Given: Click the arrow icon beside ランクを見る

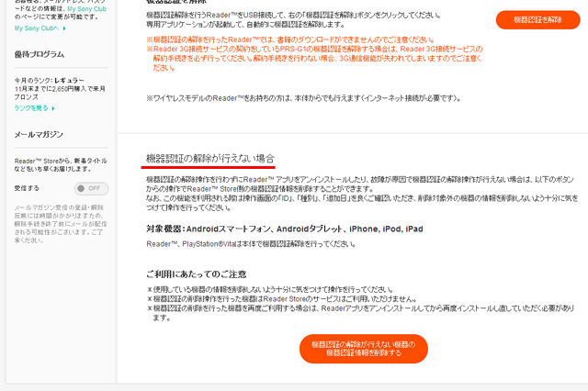Looking at the screenshot, I should tap(53, 108).
